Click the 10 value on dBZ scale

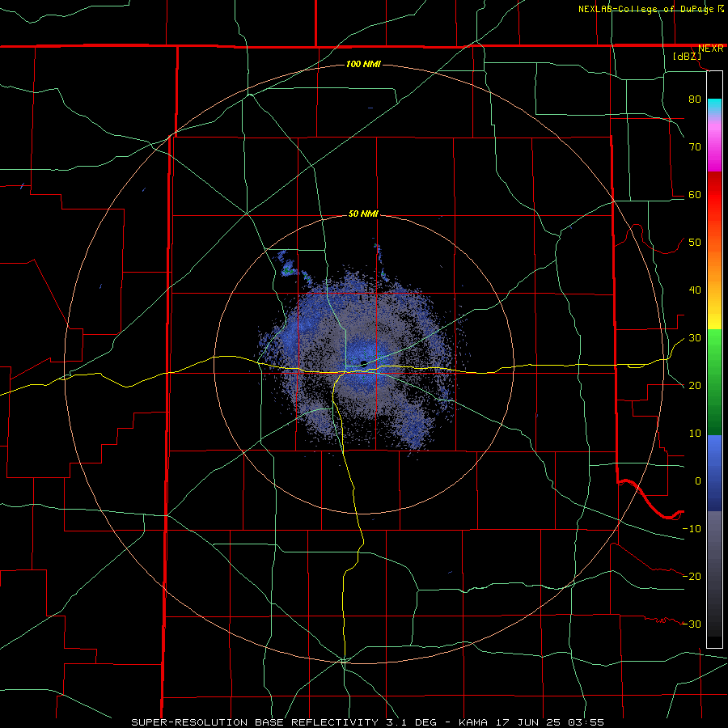(x=695, y=434)
